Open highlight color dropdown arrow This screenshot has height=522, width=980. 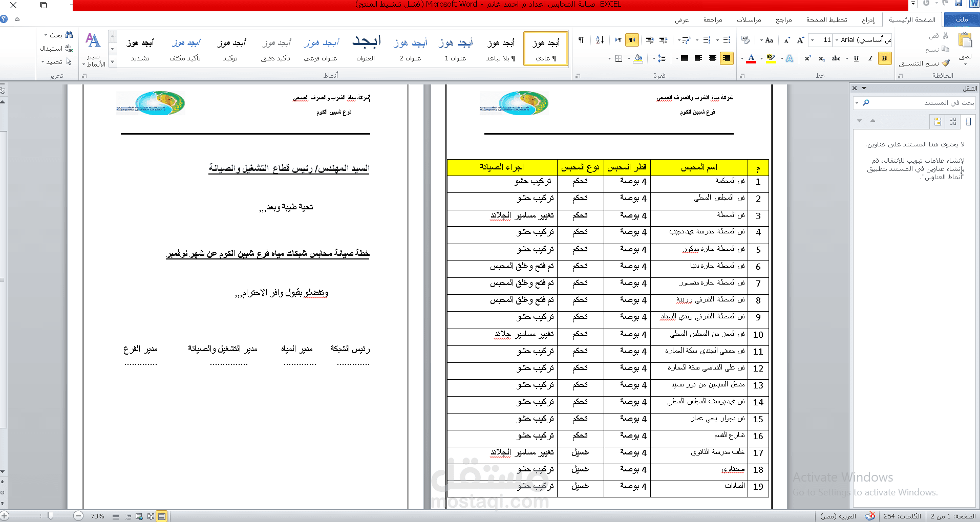[x=761, y=58]
